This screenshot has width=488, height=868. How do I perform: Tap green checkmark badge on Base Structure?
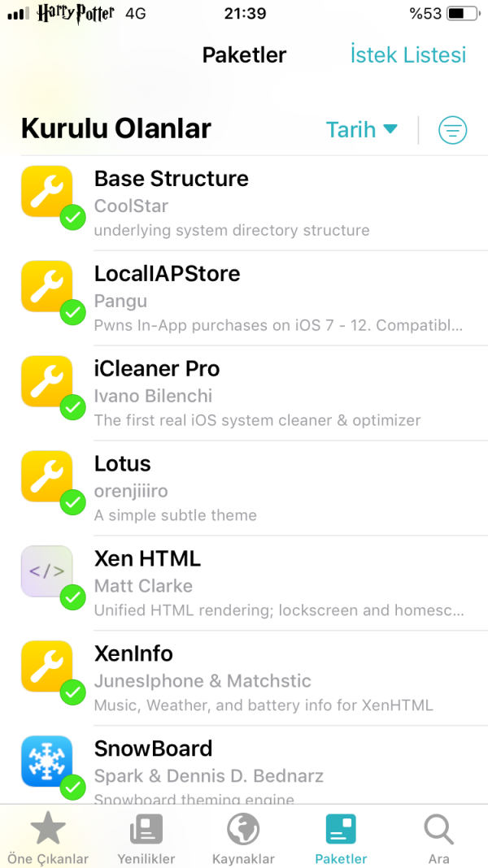pyautogui.click(x=73, y=218)
